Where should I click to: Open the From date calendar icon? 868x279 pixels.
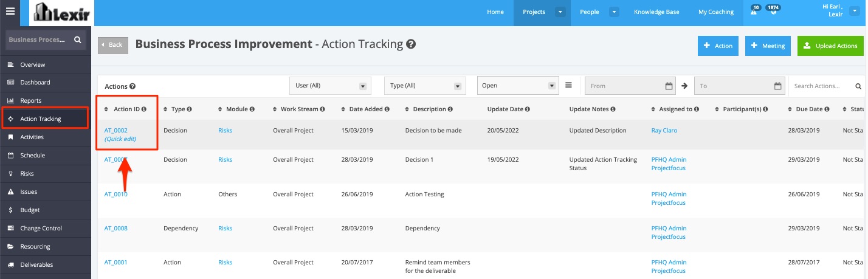(x=669, y=86)
